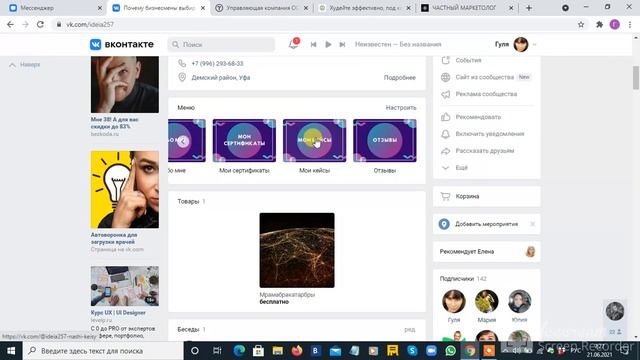Open the Гуля profile dropdown menu
The width and height of the screenshot is (640, 360).
(516, 44)
